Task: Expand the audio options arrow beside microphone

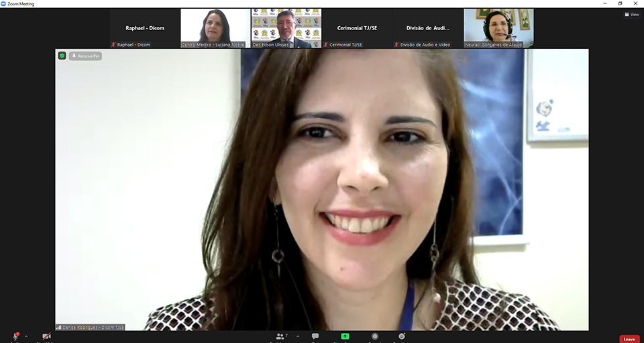Action: (x=26, y=336)
